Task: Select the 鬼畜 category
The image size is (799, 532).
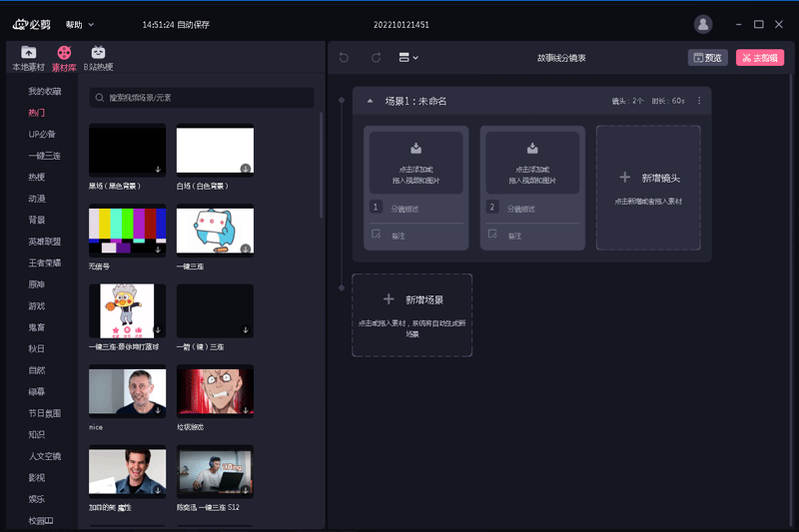Action: pos(37,326)
